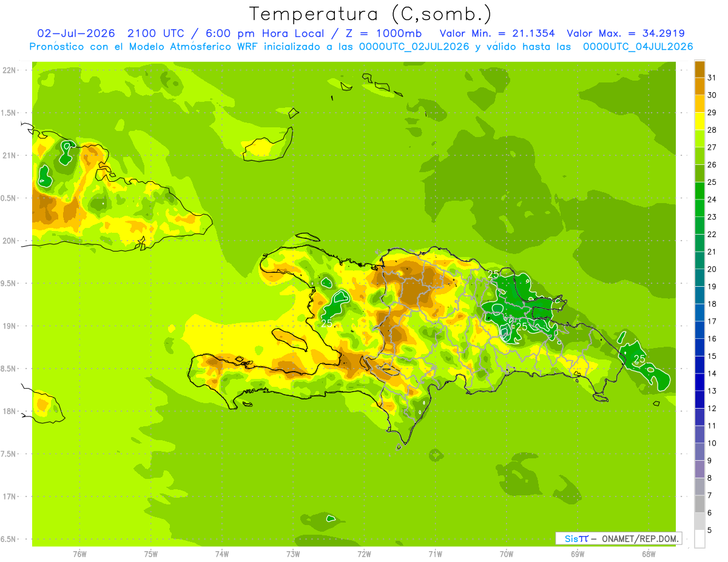
Task: Click value '8' on the color scale
Action: click(x=710, y=478)
